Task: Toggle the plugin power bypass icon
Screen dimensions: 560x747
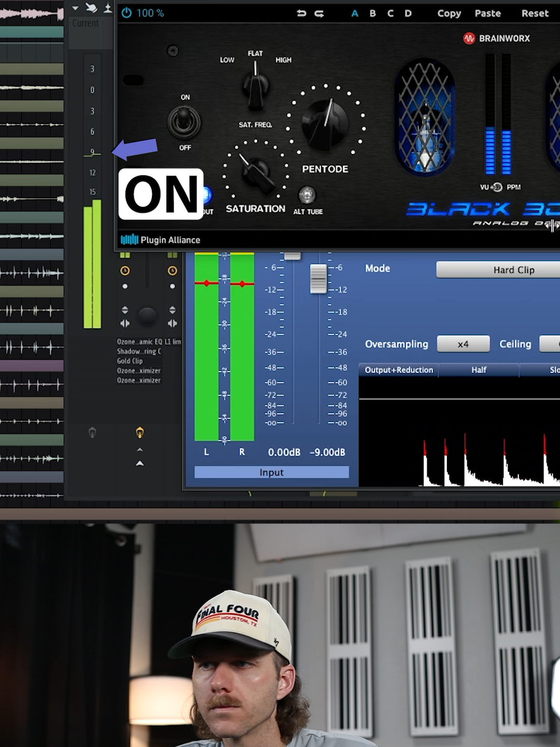Action: (x=127, y=13)
